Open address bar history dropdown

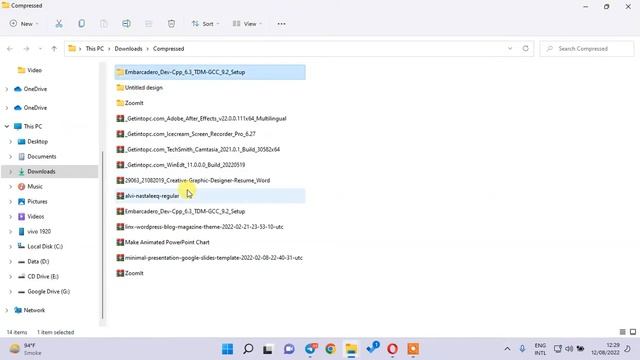pyautogui.click(x=510, y=49)
